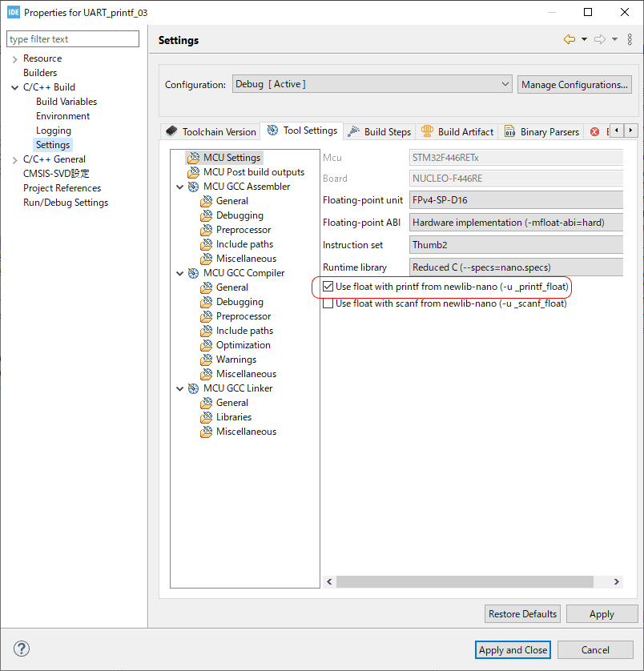Screen dimensions: 644x671
Task: Switch to the Build Steps tab
Action: (x=379, y=131)
